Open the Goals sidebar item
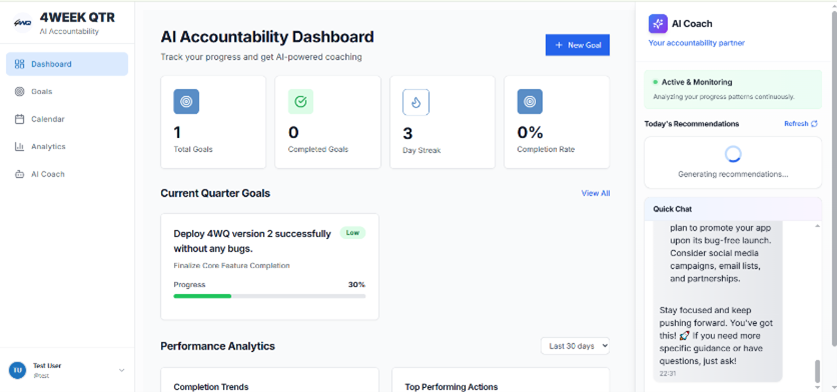 tap(67, 91)
